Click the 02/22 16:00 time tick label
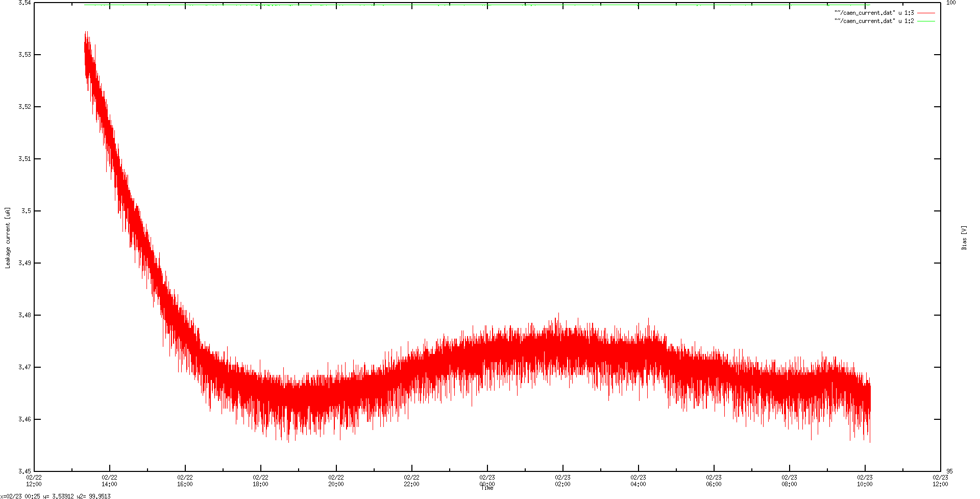The image size is (980, 499). [x=185, y=481]
